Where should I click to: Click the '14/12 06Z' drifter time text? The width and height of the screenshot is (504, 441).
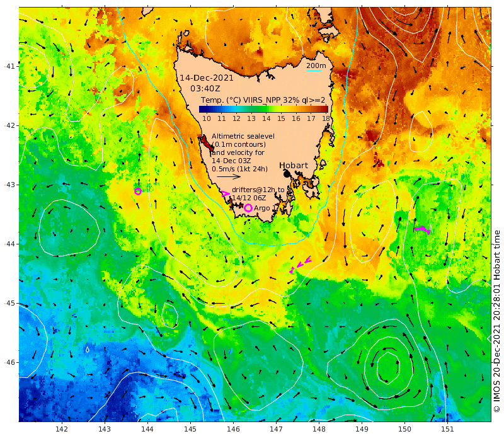249,198
